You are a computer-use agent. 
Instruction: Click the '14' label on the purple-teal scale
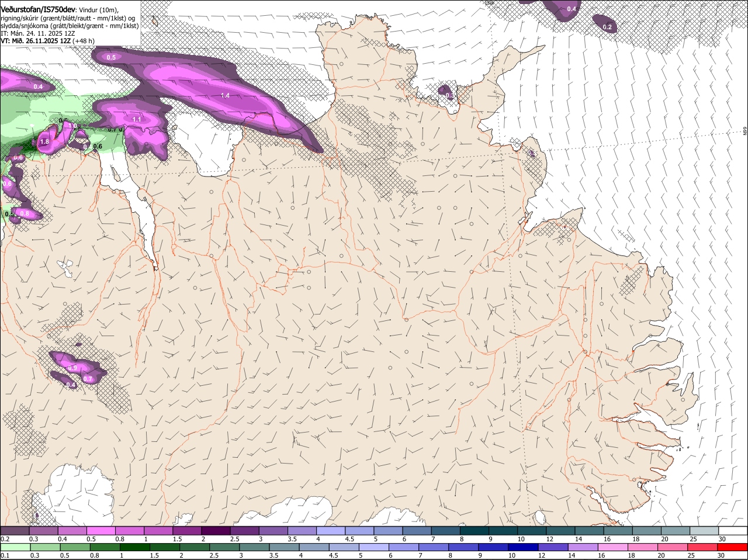(578, 538)
